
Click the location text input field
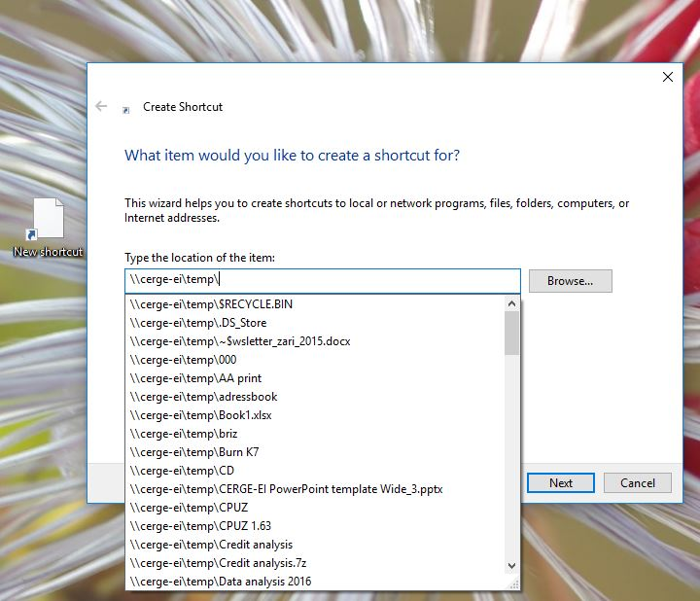[x=323, y=280]
